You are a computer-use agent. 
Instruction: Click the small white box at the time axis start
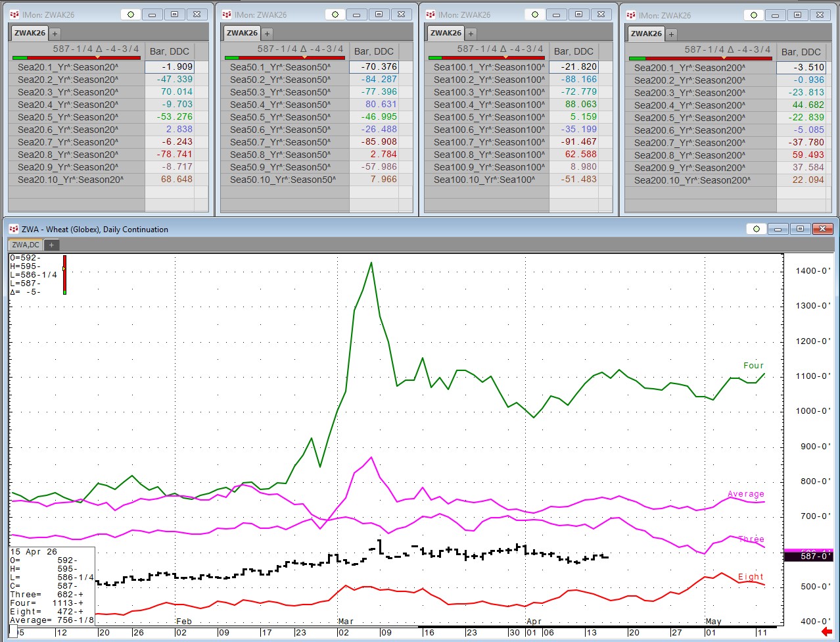coord(13,633)
